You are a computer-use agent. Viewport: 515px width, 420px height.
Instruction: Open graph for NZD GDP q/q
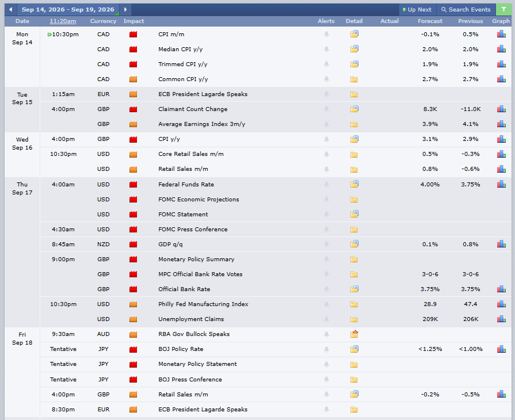coord(501,245)
